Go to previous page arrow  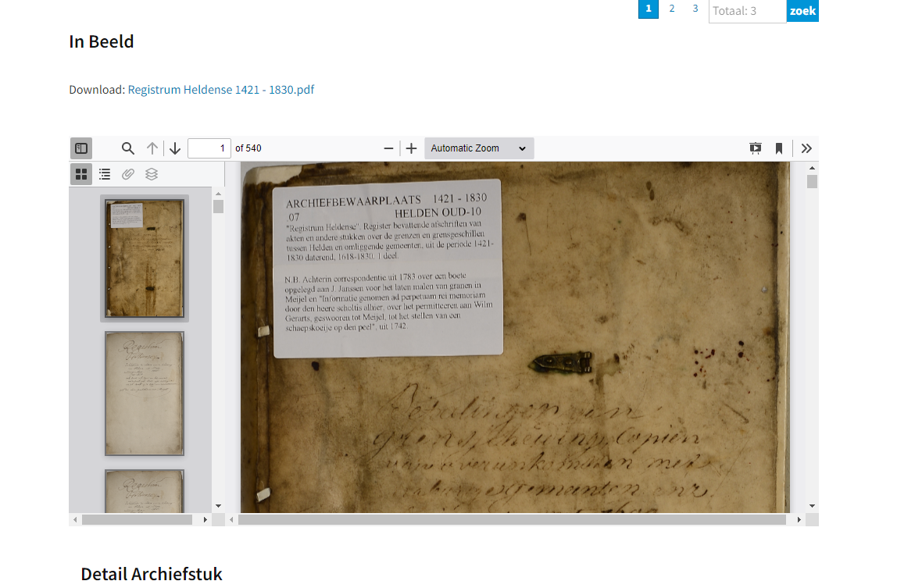[x=152, y=148]
